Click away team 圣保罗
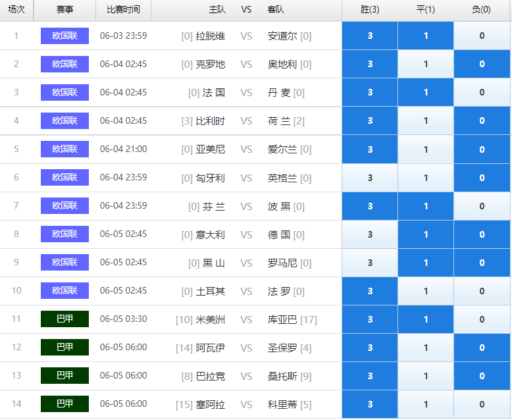512x420 pixels. 282,348
